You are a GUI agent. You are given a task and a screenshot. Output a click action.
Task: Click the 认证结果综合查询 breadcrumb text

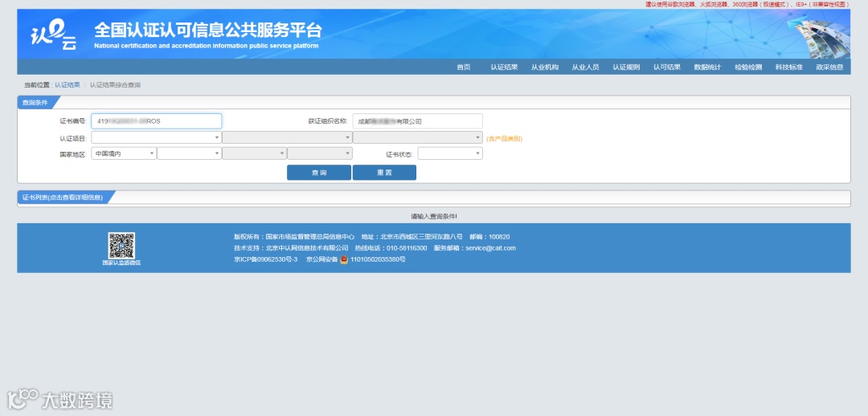(x=115, y=85)
